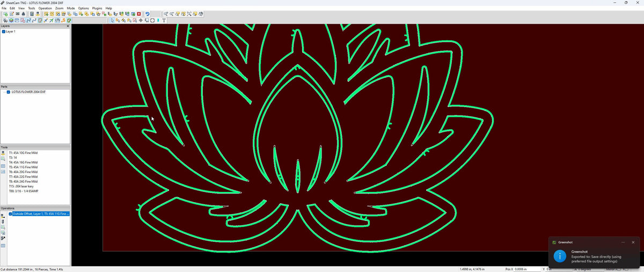Toggle the Outside Offset operation checkbox
Image resolution: width=644 pixels, height=272 pixels.
coord(10,213)
